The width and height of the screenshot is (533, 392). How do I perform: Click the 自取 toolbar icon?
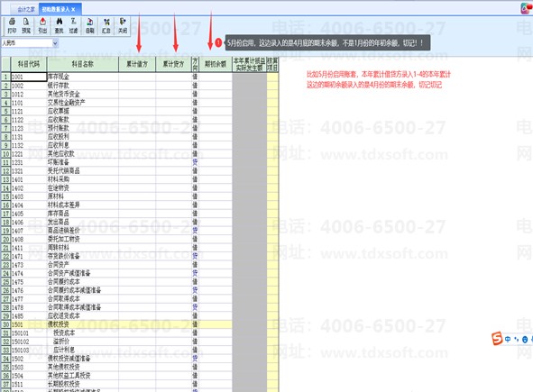pos(90,25)
